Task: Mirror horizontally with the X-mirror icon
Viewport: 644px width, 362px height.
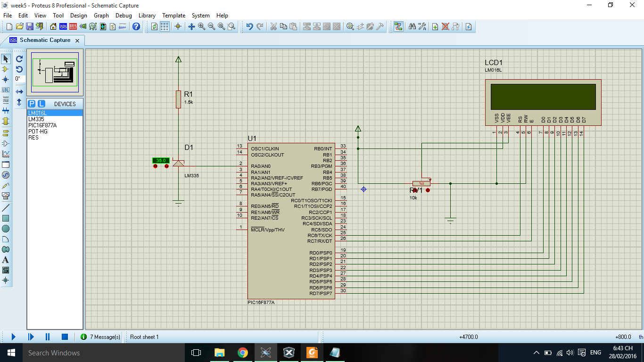Action: pyautogui.click(x=19, y=91)
